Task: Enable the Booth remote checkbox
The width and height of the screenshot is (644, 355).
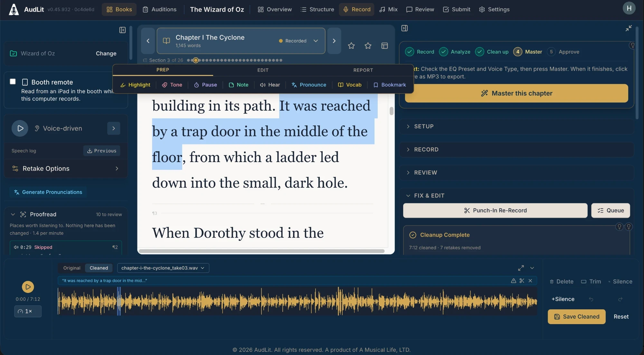Action: [13, 82]
